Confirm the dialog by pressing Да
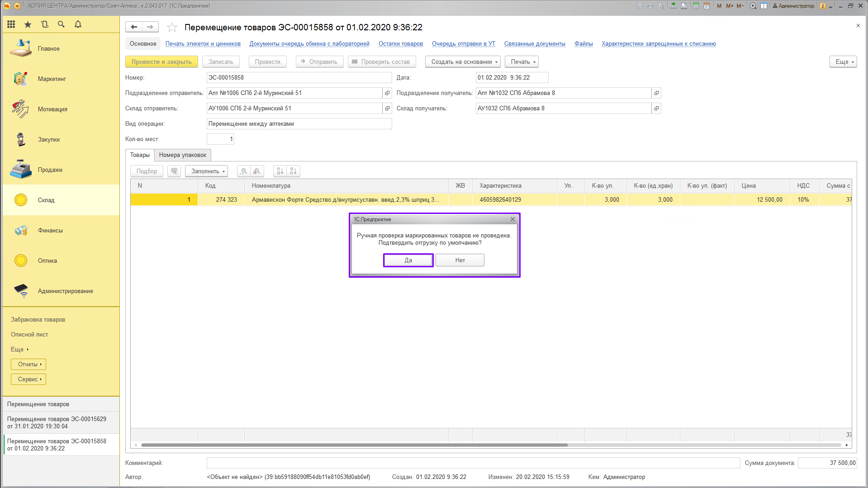Viewport: 868px width, 488px height. [x=408, y=260]
